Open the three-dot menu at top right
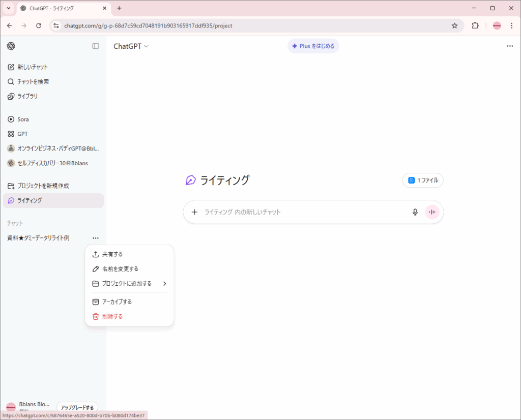Screen dimensions: 521x420 point(510,46)
